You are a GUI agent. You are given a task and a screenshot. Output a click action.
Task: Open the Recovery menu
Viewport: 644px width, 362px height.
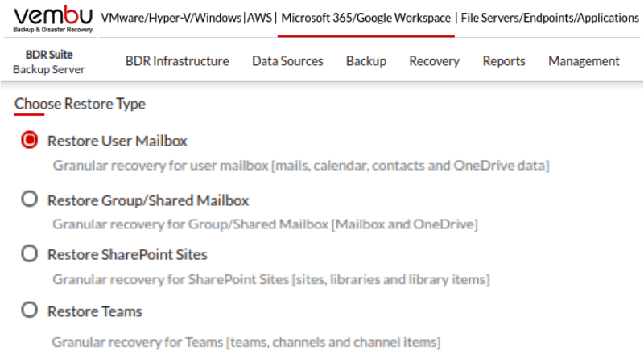click(x=434, y=61)
